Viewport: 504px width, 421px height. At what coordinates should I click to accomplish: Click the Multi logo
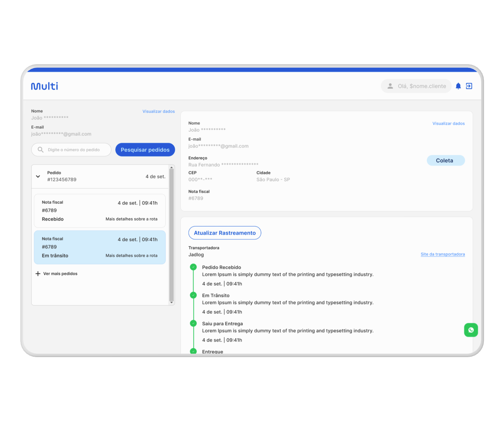click(x=45, y=86)
